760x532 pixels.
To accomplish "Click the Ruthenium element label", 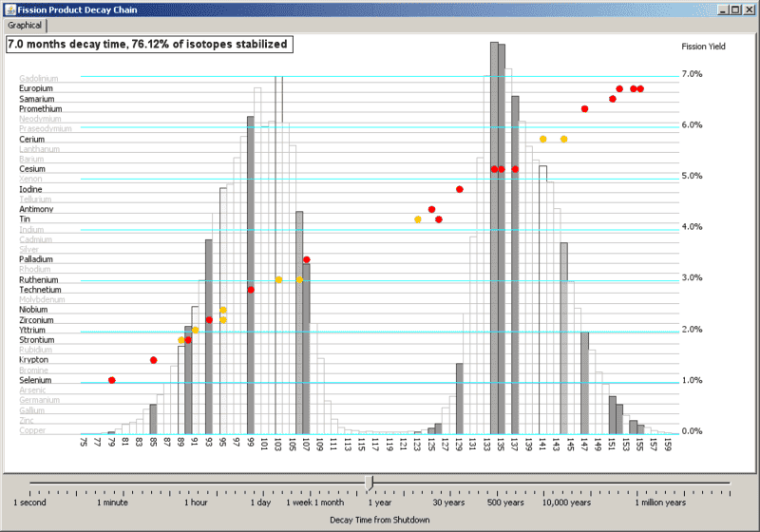I will point(39,279).
